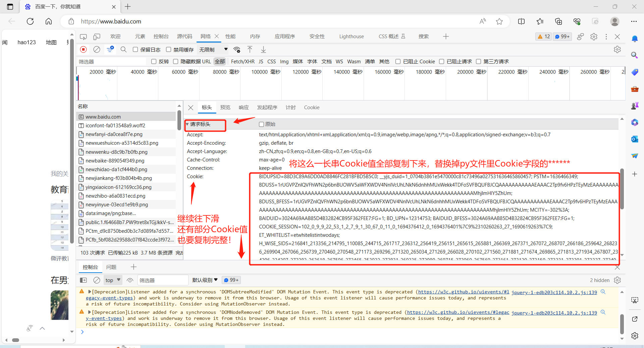Clear the console output

(97, 280)
